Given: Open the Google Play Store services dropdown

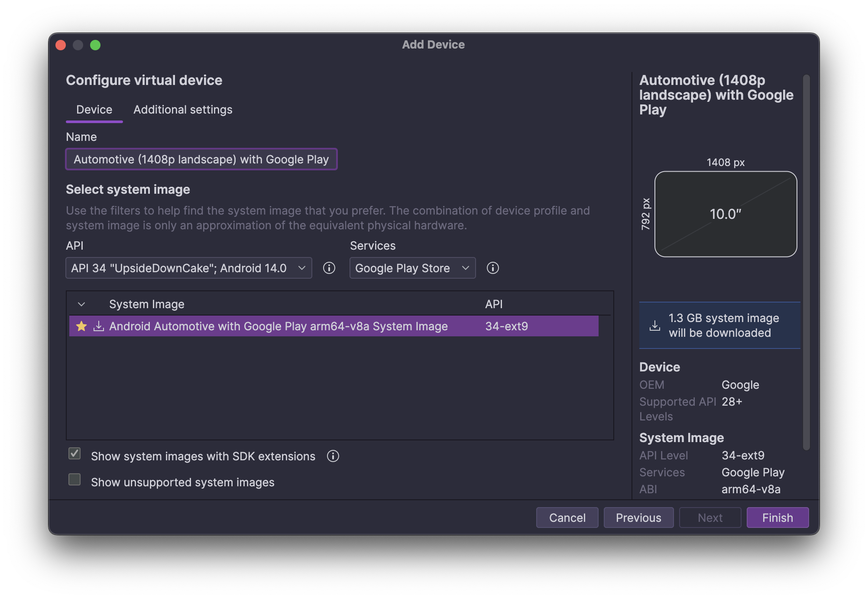Looking at the screenshot, I should pyautogui.click(x=412, y=268).
